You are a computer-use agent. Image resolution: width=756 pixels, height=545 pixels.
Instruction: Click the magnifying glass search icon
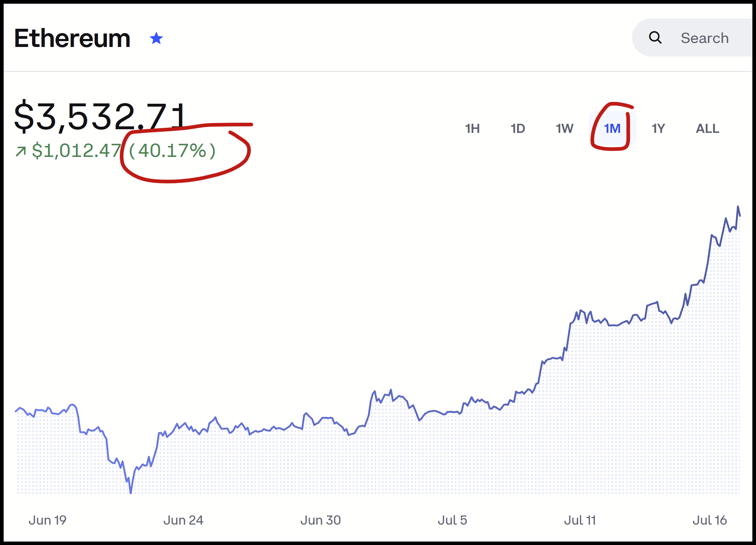[x=655, y=37]
